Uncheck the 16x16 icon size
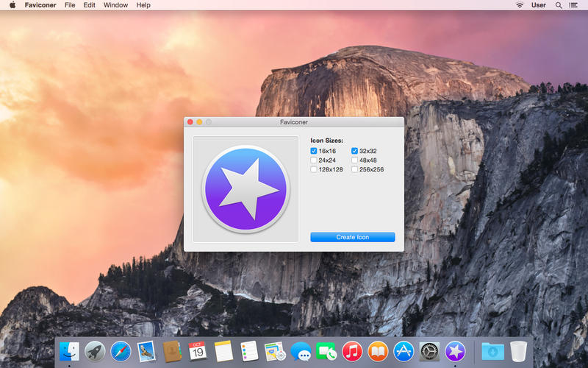This screenshot has width=588, height=368. [x=314, y=151]
